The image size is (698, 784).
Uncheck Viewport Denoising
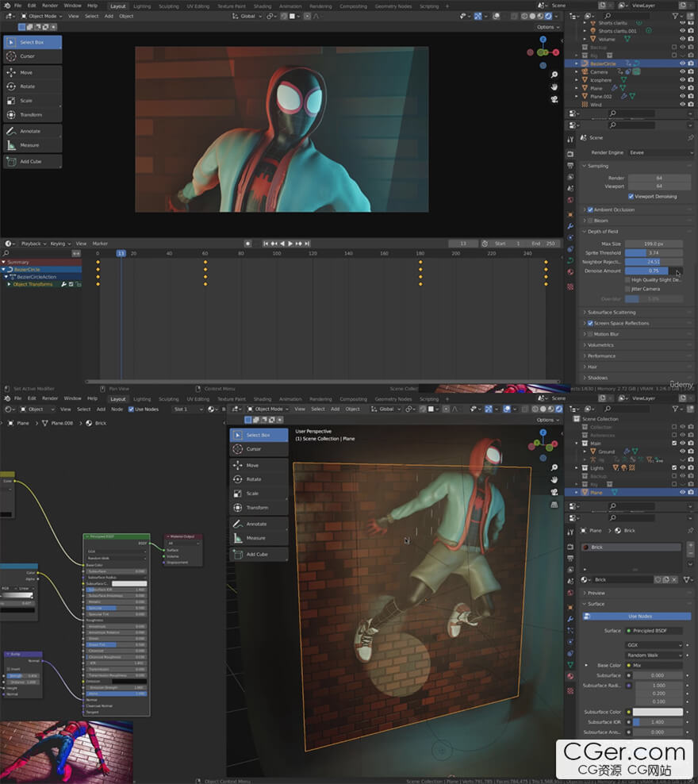[x=631, y=197]
